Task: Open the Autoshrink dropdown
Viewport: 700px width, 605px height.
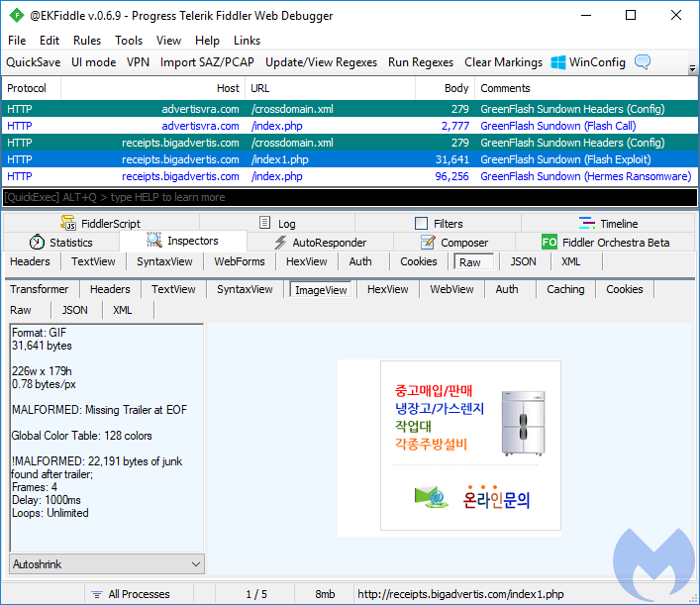Action: click(x=107, y=564)
